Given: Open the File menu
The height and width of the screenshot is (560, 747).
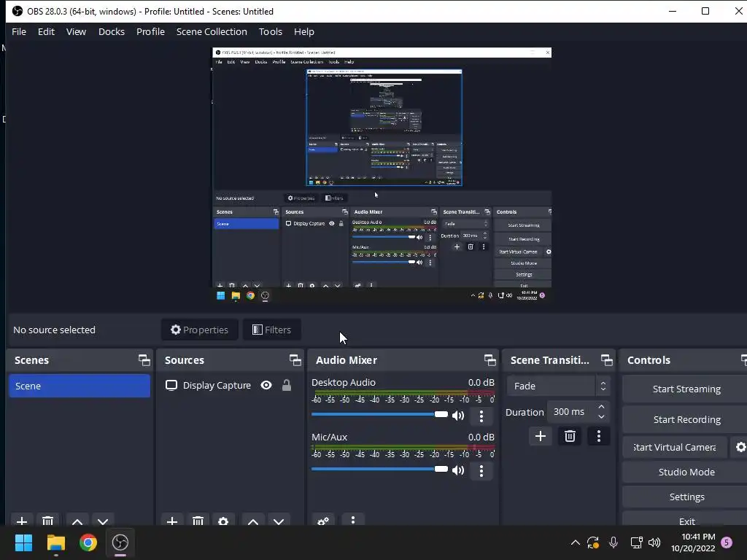Looking at the screenshot, I should [x=19, y=31].
